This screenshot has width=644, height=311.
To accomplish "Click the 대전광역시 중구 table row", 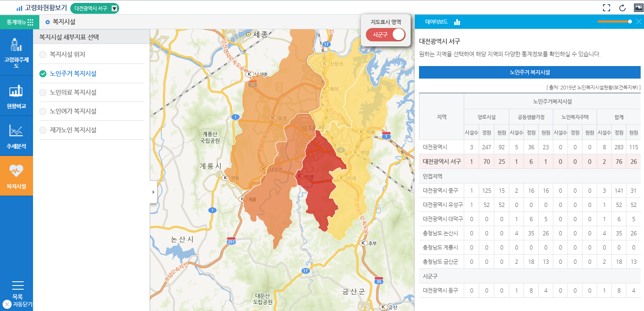I will pyautogui.click(x=529, y=191).
